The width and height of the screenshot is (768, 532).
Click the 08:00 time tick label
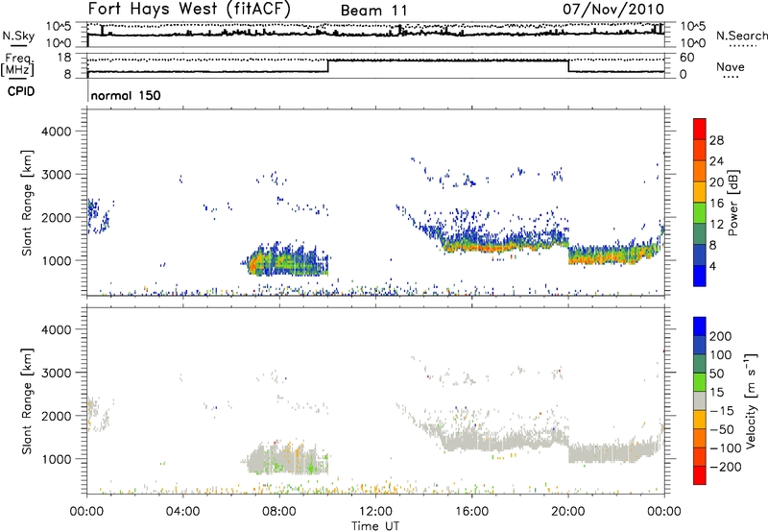[278, 512]
